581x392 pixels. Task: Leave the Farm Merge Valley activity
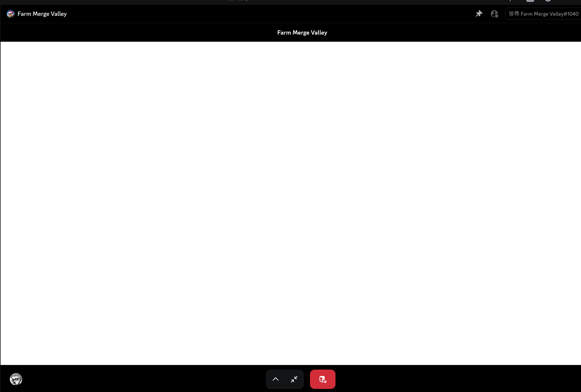click(322, 379)
